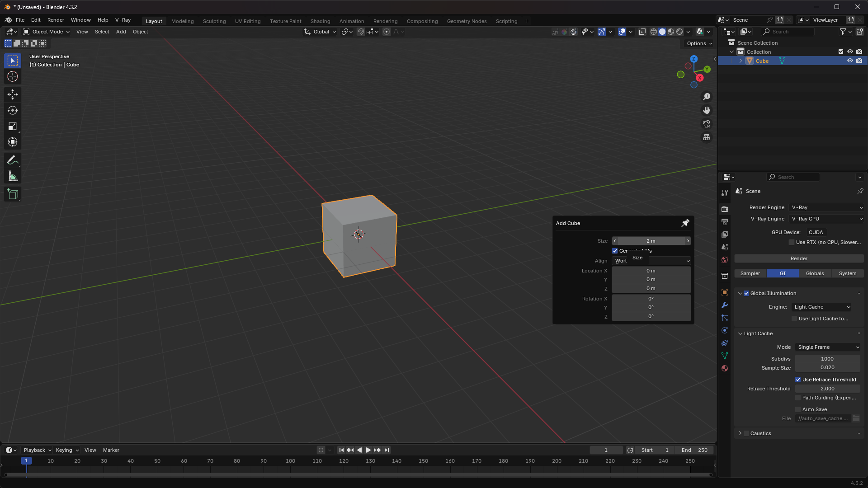Hide the Cube in the outliner
The height and width of the screenshot is (488, 868).
tap(850, 61)
